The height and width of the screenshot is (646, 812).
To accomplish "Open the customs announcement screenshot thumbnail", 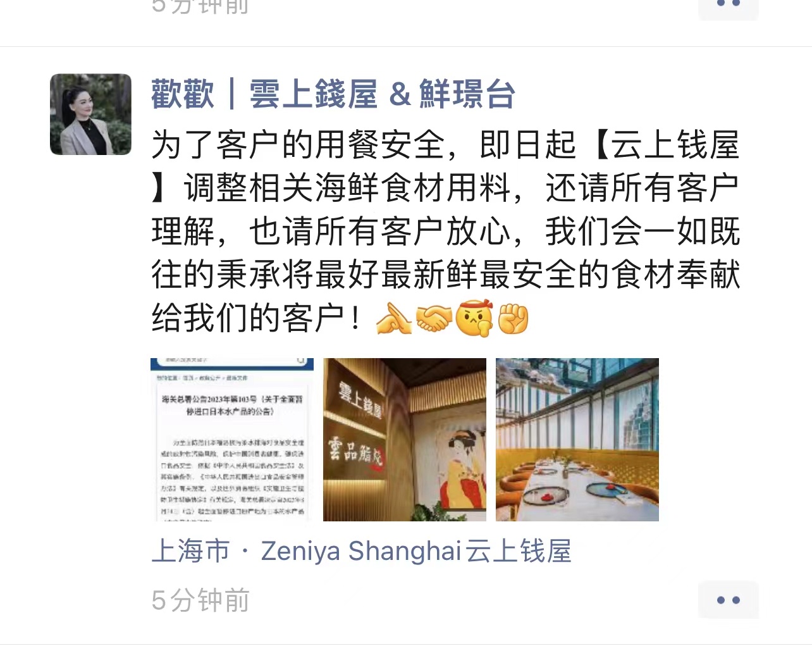I will (232, 440).
